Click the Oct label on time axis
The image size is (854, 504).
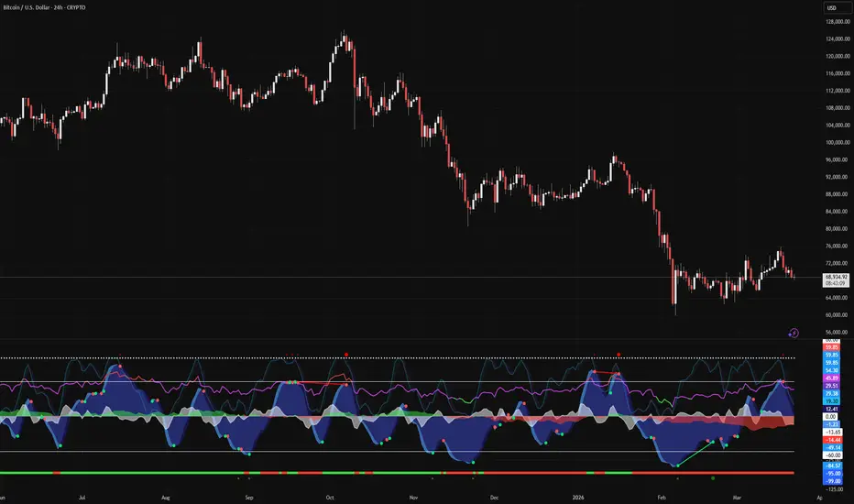pyautogui.click(x=330, y=498)
